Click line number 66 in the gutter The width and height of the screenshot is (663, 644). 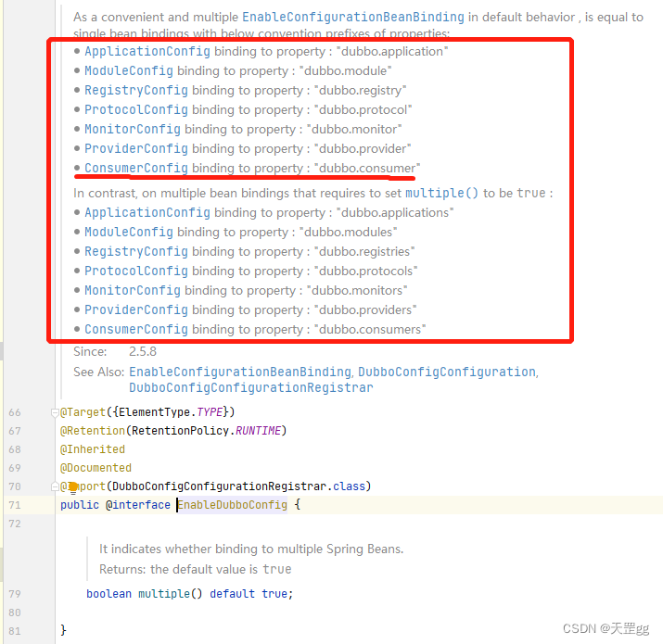(x=15, y=412)
